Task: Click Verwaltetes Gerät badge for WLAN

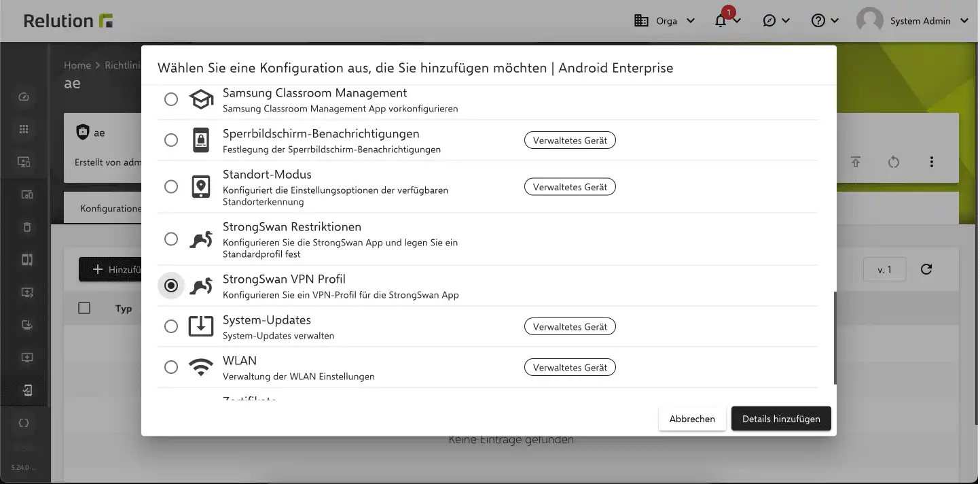Action: point(570,368)
